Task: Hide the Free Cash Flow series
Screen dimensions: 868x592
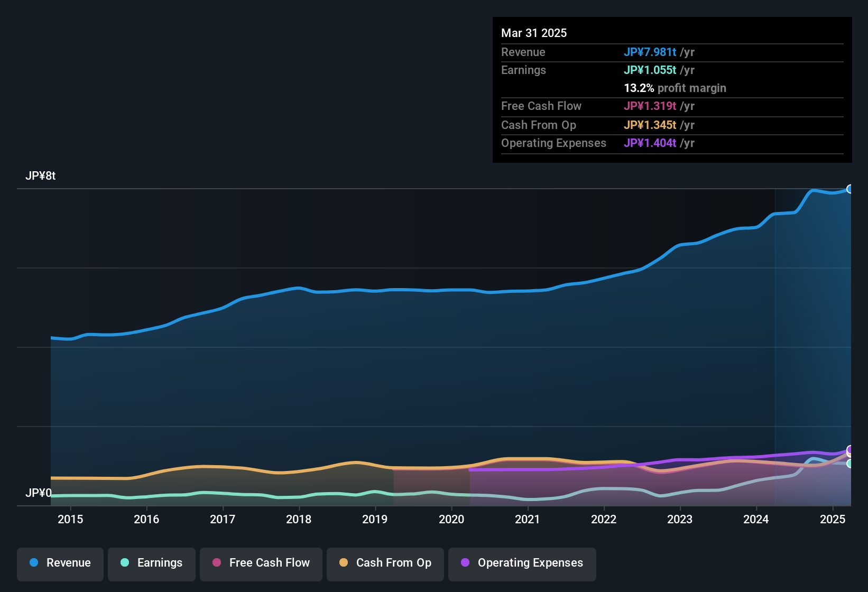Action: click(261, 563)
